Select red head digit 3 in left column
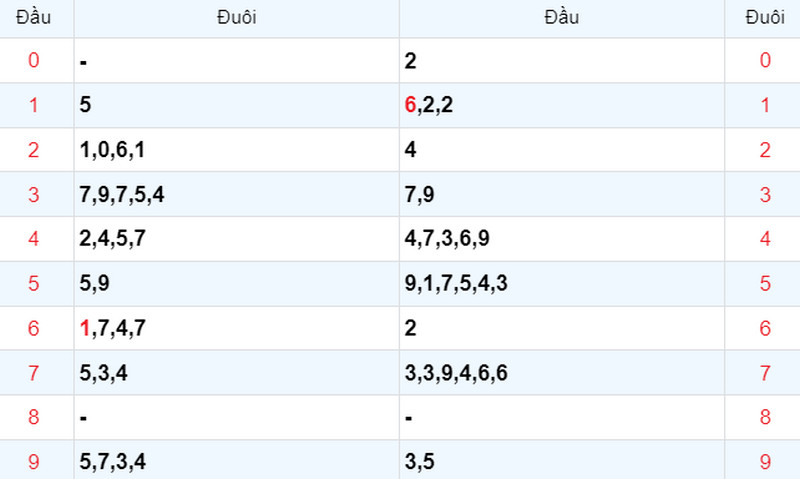 (x=34, y=194)
